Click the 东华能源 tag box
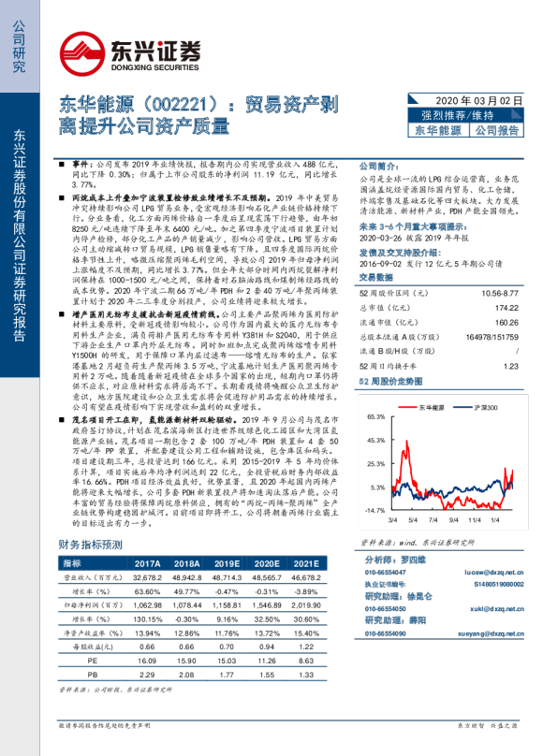 click(438, 130)
